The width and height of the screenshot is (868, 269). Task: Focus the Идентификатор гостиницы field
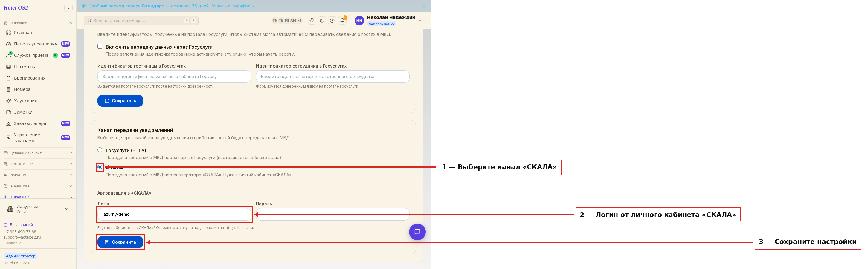[x=174, y=77]
